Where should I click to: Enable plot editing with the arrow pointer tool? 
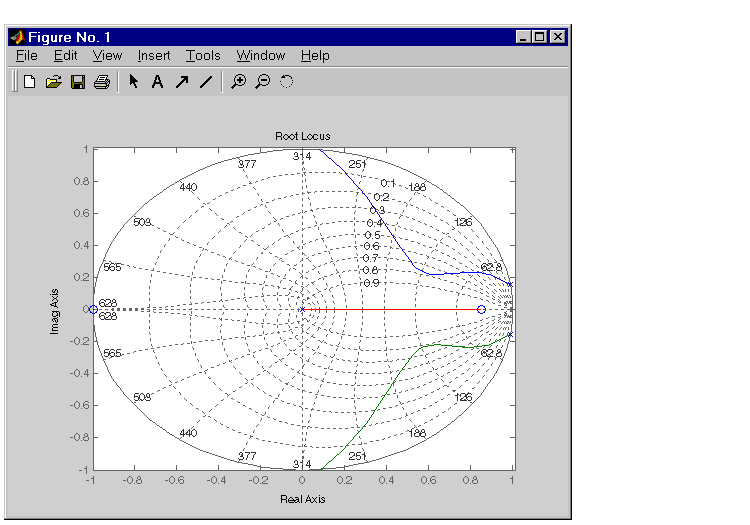[133, 82]
